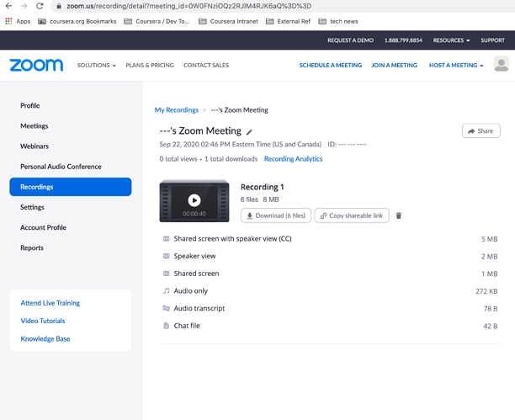
Task: Open the user profile avatar
Action: click(x=502, y=64)
